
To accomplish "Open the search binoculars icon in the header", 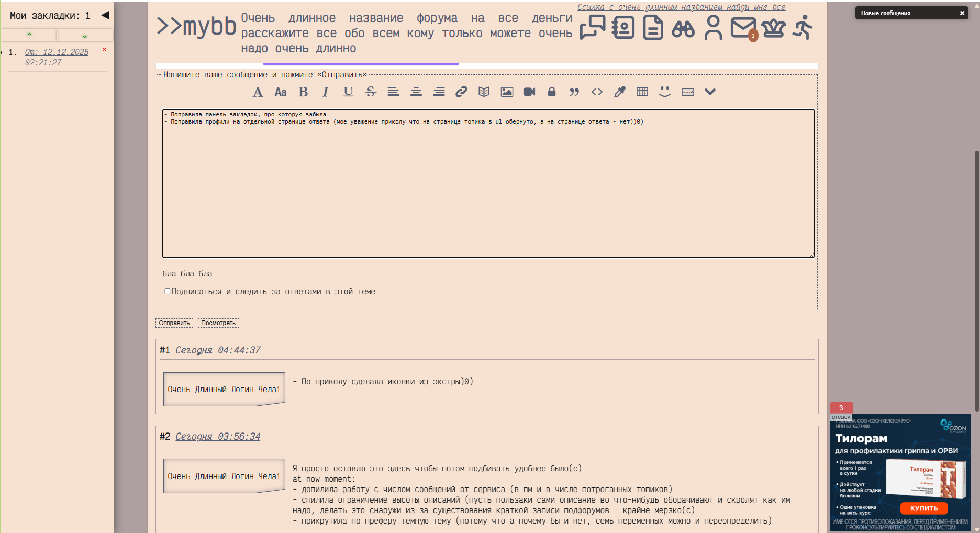I will 683,29.
